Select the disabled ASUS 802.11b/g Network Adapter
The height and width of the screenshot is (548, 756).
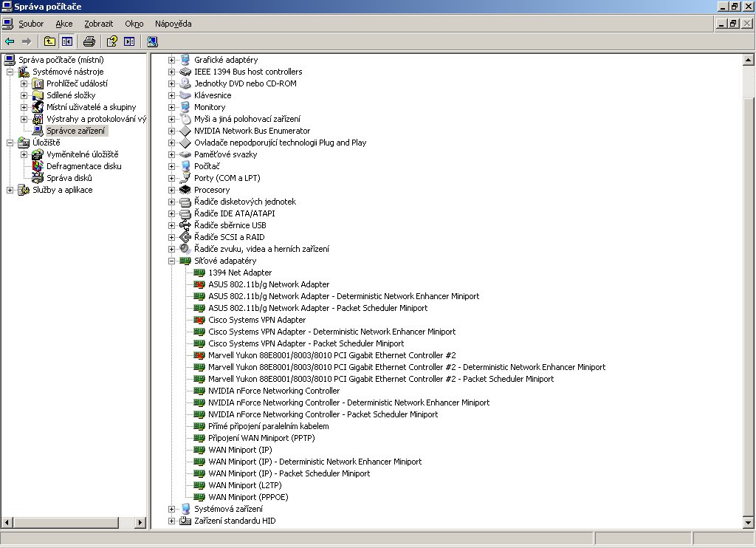pyautogui.click(x=268, y=284)
